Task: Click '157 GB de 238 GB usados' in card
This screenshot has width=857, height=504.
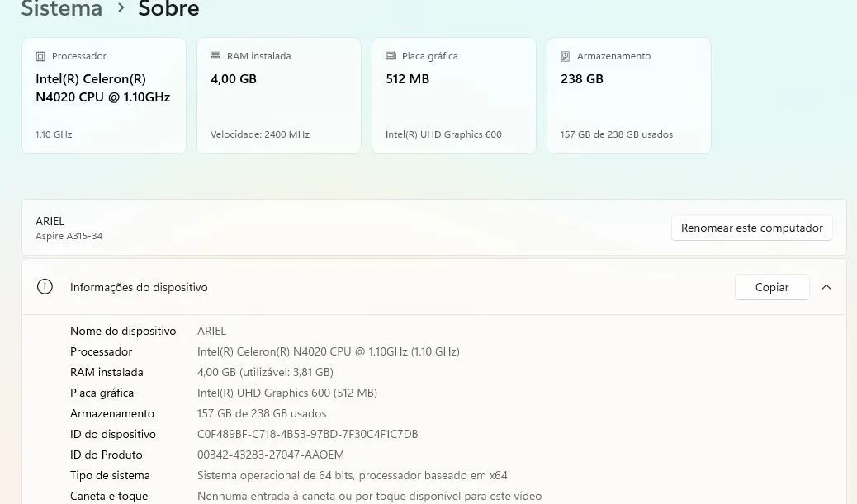Action: [617, 134]
